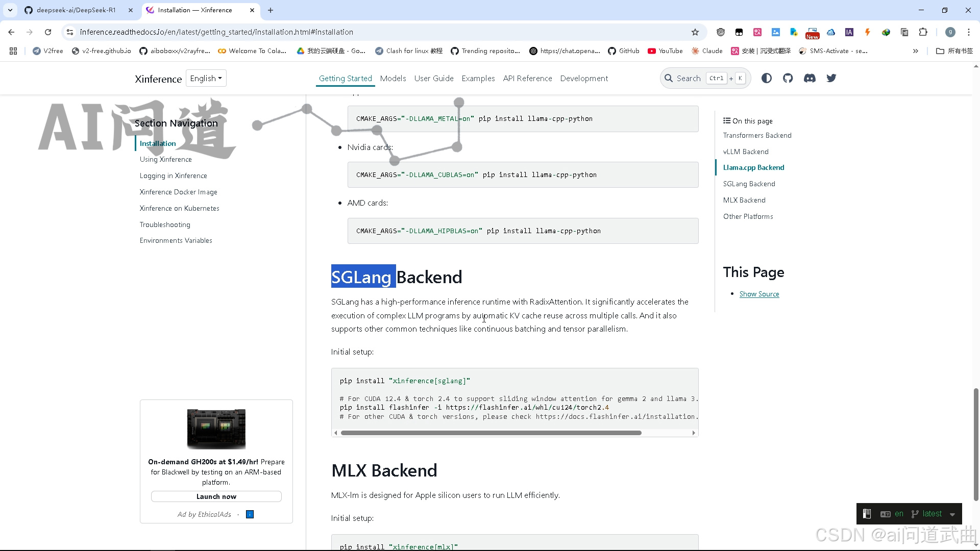Open the English language dropdown
The image size is (980, 551).
206,78
